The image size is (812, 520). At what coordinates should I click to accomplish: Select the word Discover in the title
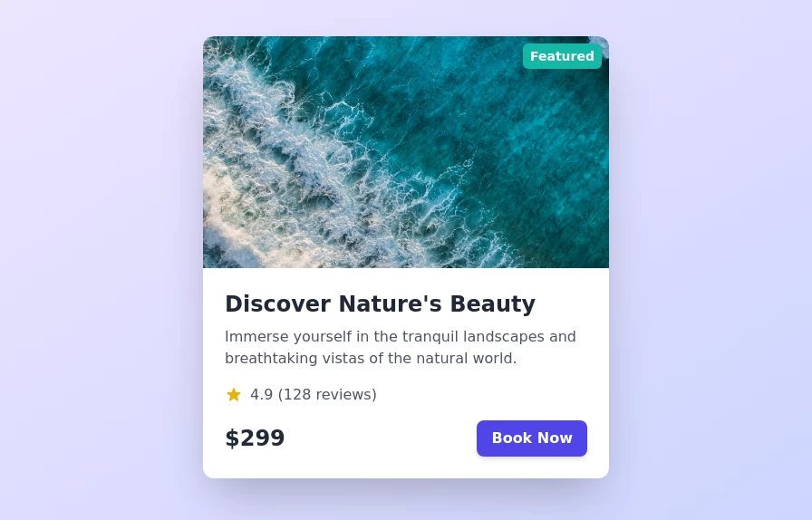coord(277,304)
